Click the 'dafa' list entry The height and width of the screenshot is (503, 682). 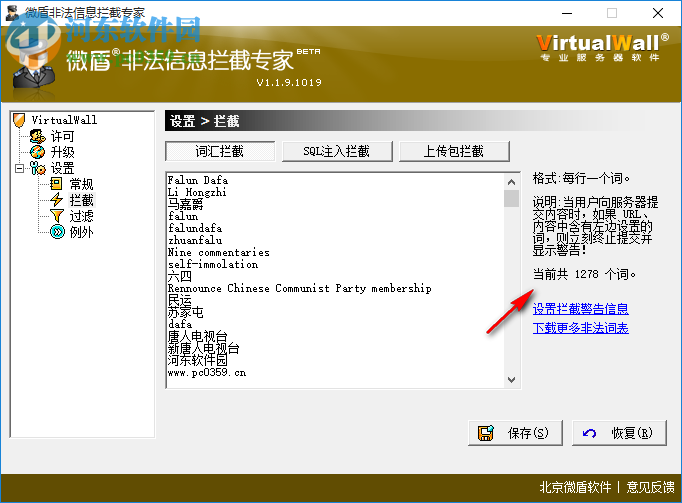pyautogui.click(x=180, y=324)
